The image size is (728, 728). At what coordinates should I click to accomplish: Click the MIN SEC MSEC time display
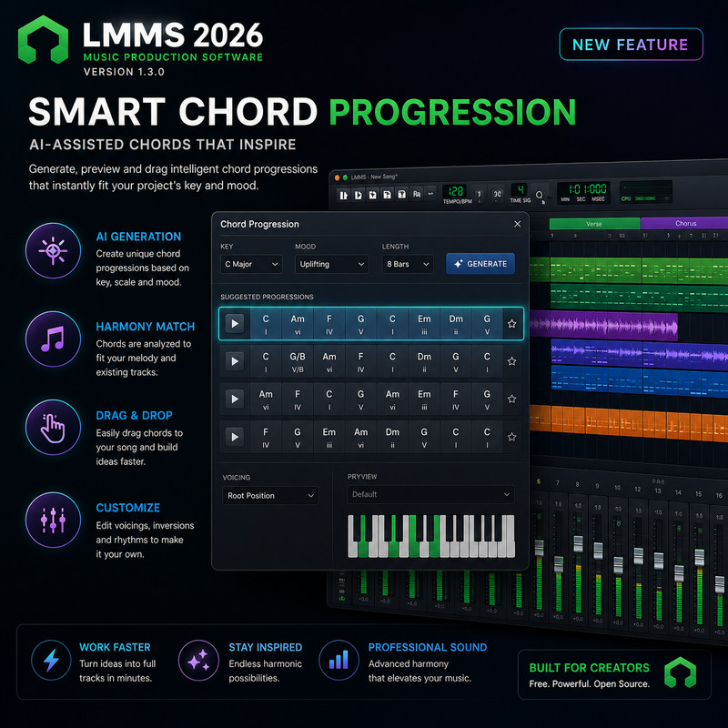click(584, 192)
